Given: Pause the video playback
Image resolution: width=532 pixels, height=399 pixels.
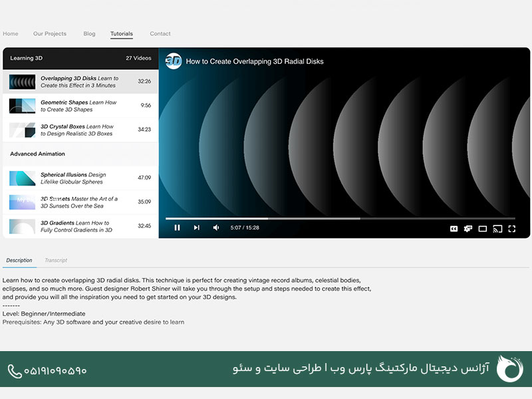Looking at the screenshot, I should [177, 227].
